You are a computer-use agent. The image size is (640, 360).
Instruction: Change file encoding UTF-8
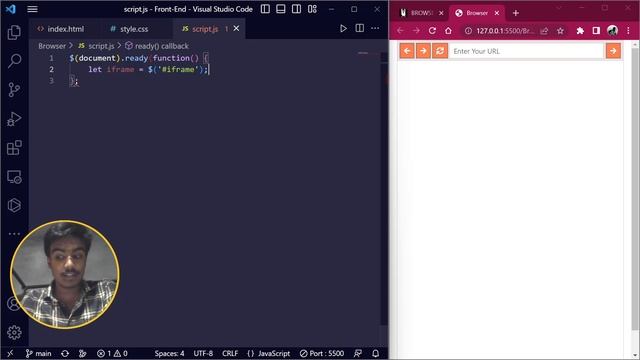tap(203, 353)
